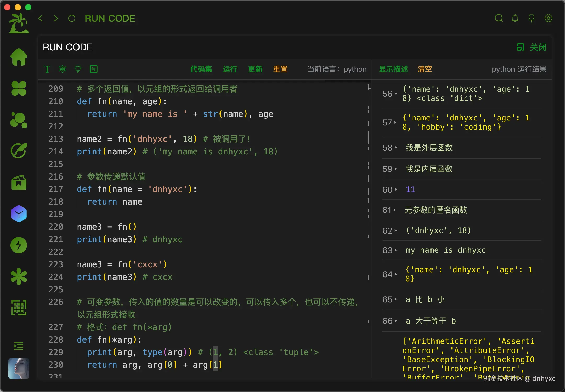The height and width of the screenshot is (392, 565).
Task: Close the panel via the 关闭 link
Action: (538, 47)
